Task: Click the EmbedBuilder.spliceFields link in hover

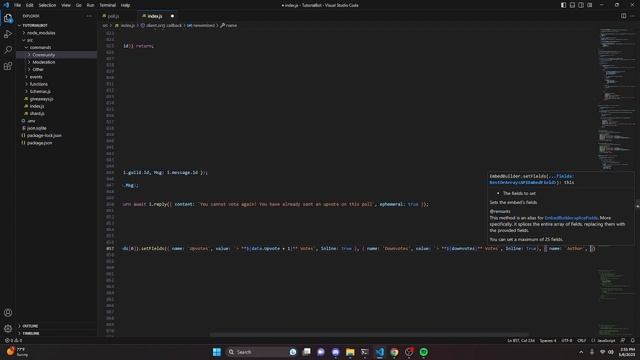Action: [571, 218]
